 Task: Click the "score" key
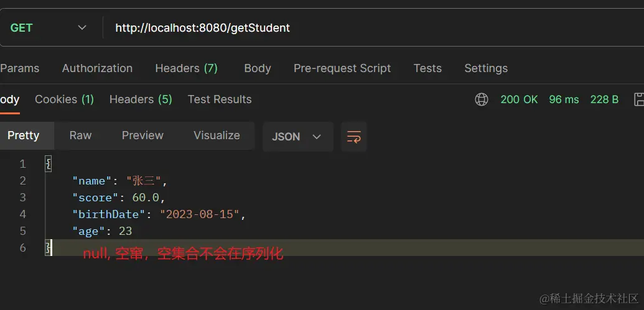click(x=95, y=198)
